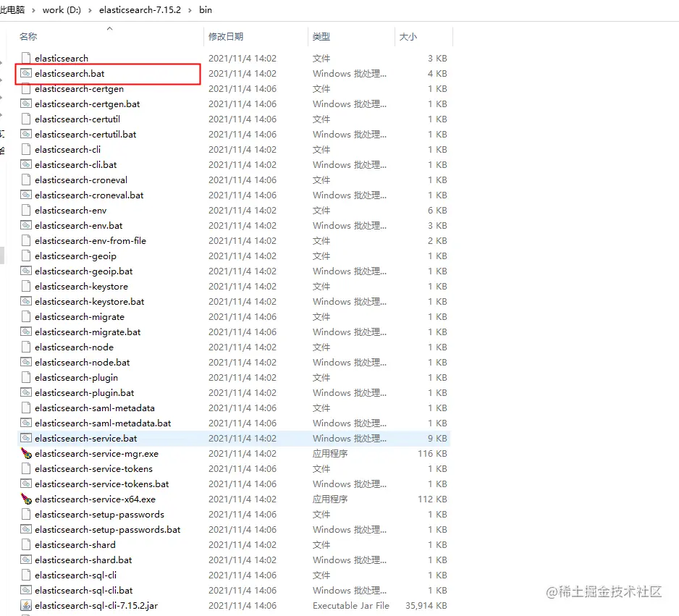Click the elasticsearch-shard.bat batch icon
Screen dimensions: 679x616
tap(26, 560)
